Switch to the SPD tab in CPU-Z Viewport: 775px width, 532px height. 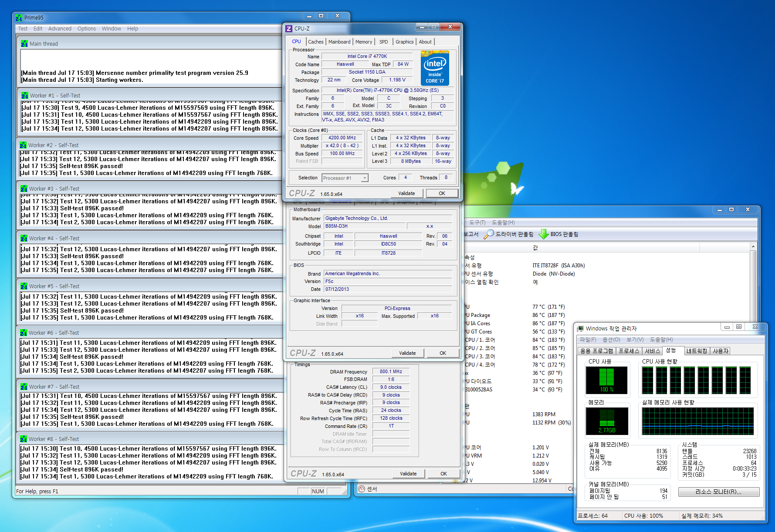click(383, 42)
